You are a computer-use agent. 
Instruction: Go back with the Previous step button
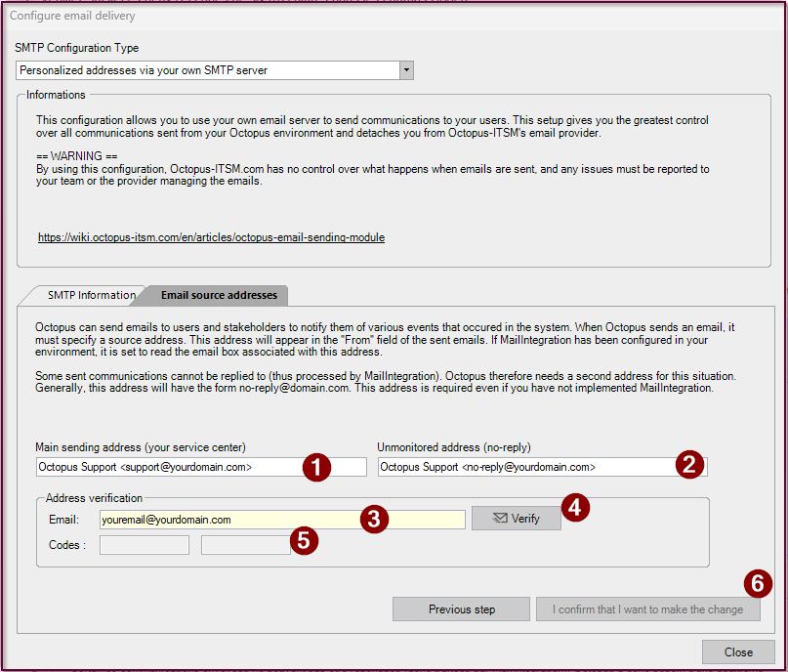(x=461, y=609)
